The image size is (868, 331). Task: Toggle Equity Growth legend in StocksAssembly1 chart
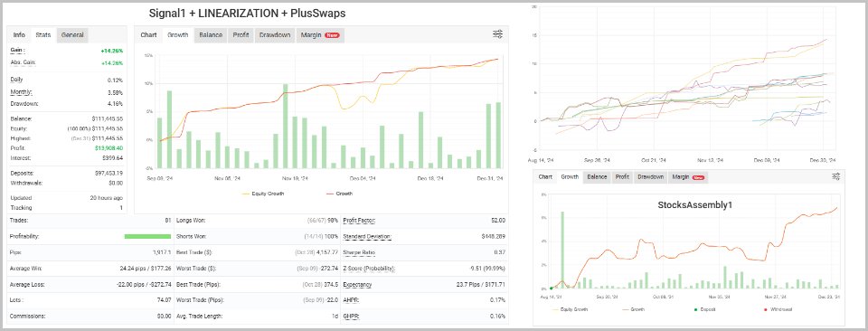tap(571, 309)
